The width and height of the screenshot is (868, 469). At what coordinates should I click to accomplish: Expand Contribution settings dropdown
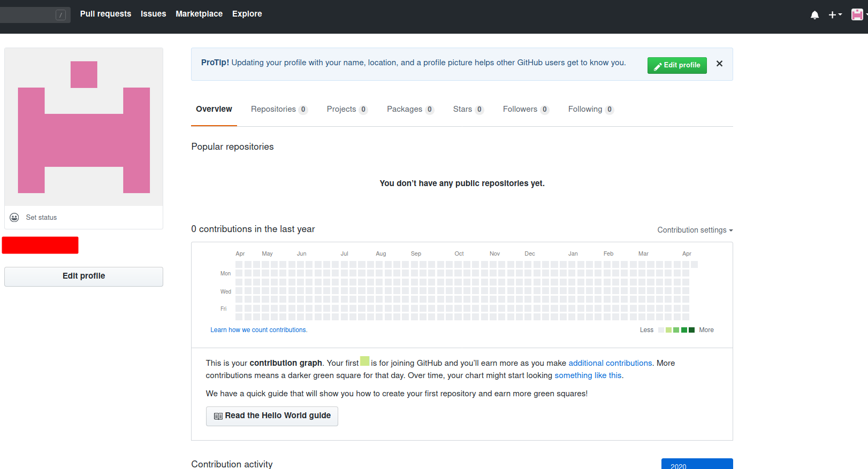pyautogui.click(x=695, y=230)
